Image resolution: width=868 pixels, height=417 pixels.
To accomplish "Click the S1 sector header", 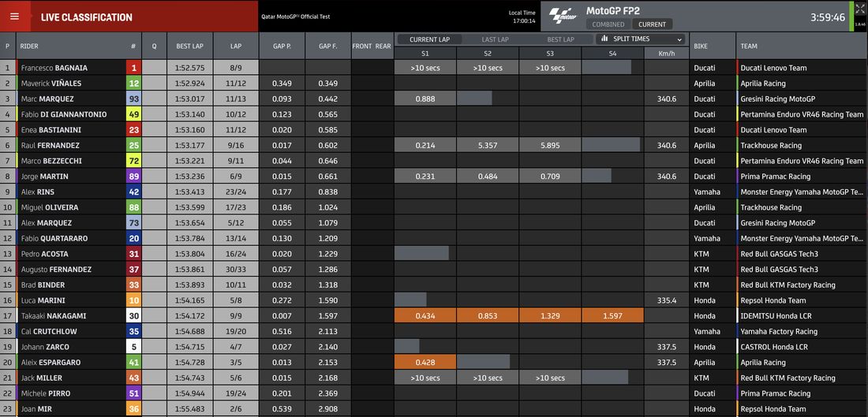I will tap(425, 54).
